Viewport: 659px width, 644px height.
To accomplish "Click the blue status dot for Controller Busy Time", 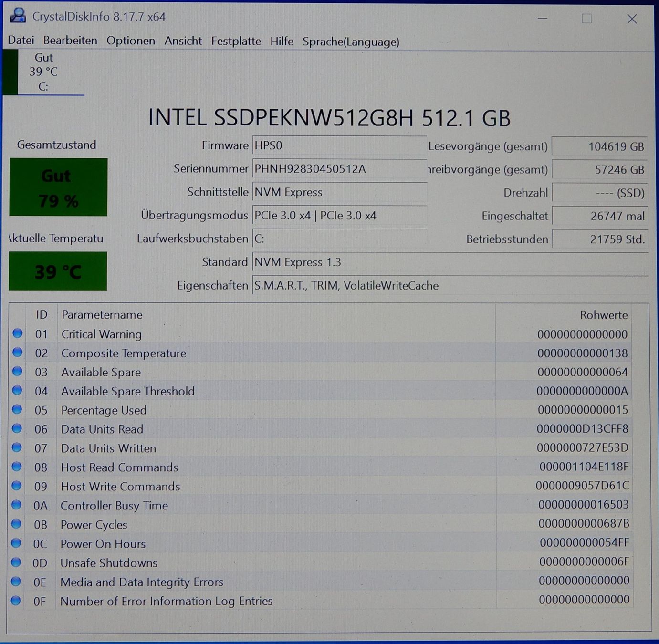I will click(x=16, y=505).
